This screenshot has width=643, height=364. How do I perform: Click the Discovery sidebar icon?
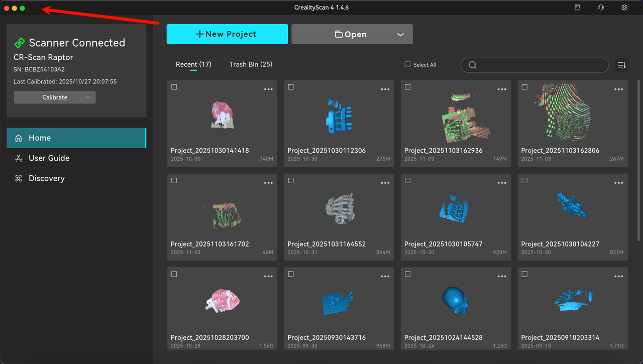tap(19, 178)
